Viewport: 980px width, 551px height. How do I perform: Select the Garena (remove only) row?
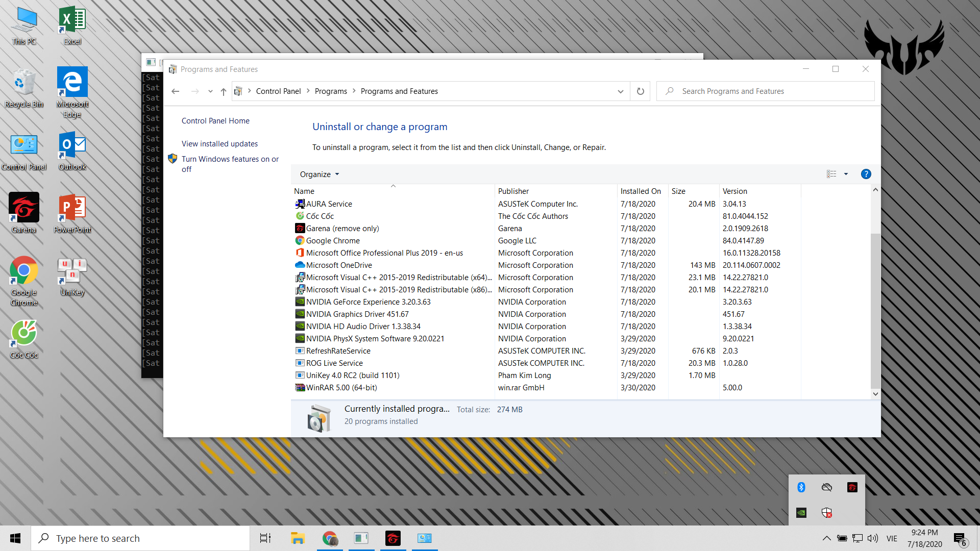pyautogui.click(x=546, y=229)
